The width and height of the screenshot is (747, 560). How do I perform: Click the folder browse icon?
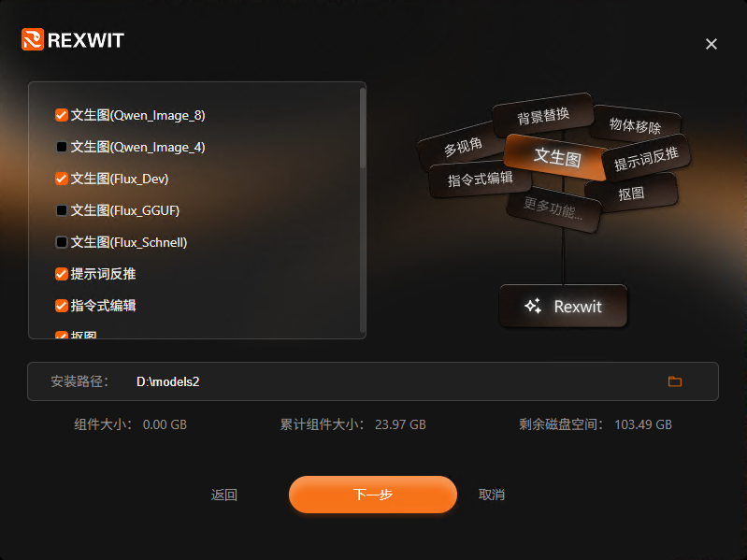(x=675, y=381)
